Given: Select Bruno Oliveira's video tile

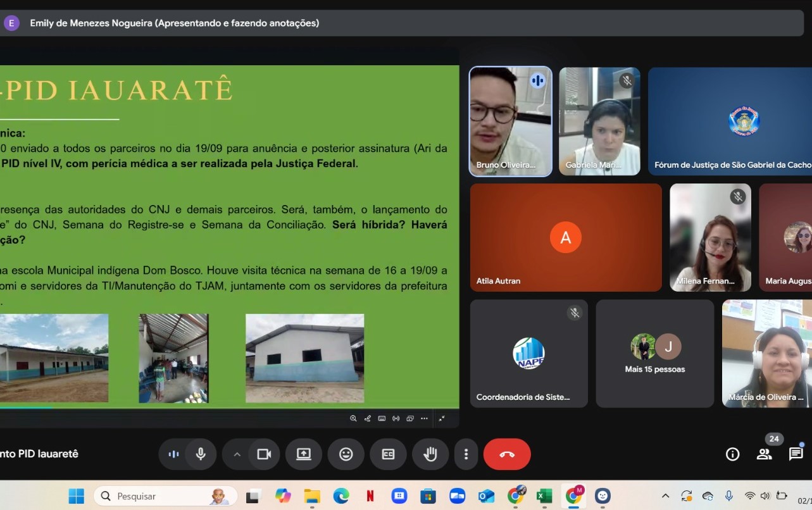Looking at the screenshot, I should [x=510, y=121].
